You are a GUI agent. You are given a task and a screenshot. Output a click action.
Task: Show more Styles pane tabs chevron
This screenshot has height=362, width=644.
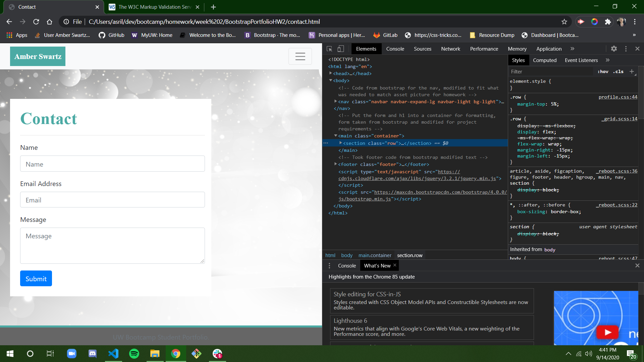(608, 60)
